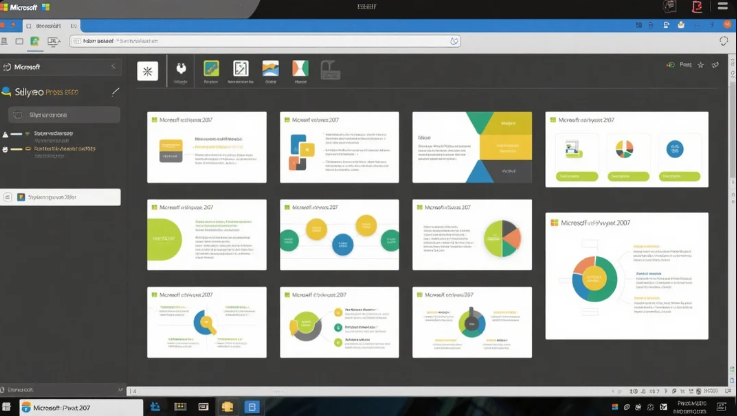737x416 pixels.
Task: Open the green ruler-and-pencil tool
Action: pyautogui.click(x=211, y=68)
